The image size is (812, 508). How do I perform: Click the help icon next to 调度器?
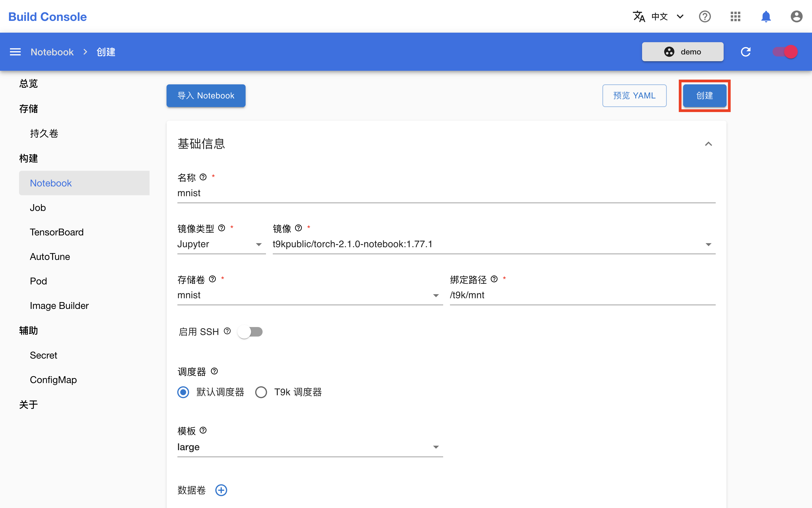point(214,371)
